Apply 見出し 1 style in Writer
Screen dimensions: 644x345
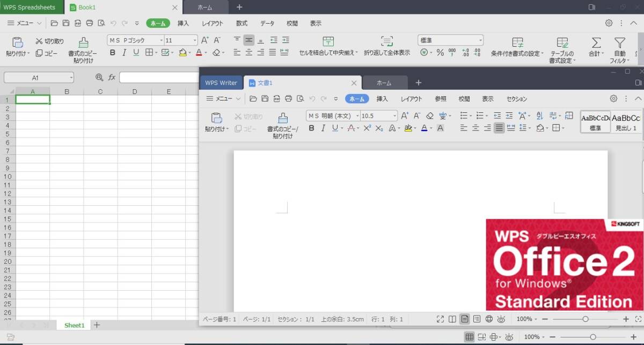pyautogui.click(x=626, y=122)
